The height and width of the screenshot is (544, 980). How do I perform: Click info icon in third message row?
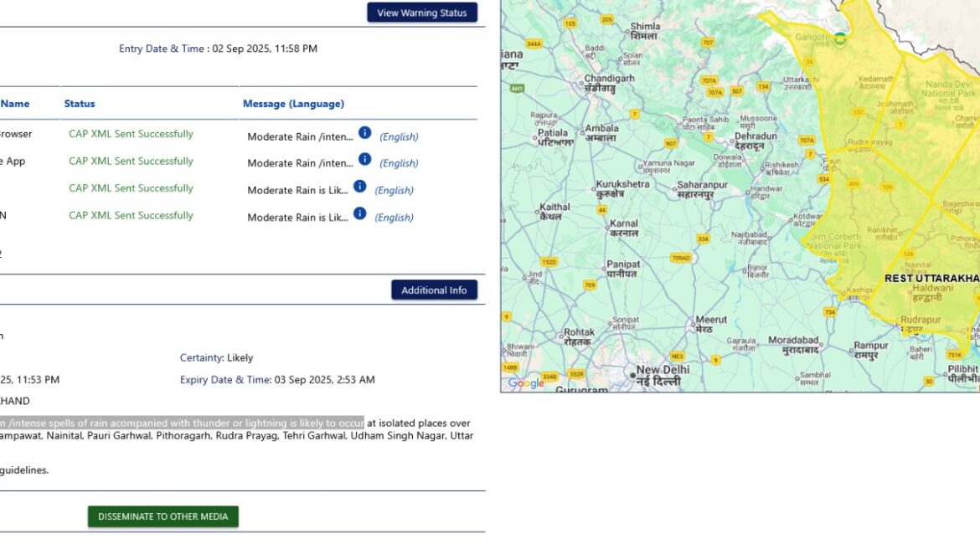(x=359, y=187)
